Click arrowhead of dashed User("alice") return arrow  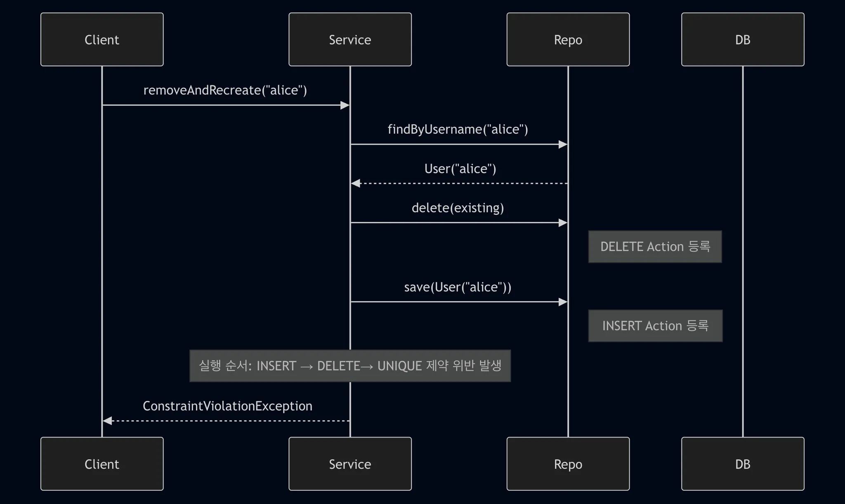click(356, 183)
